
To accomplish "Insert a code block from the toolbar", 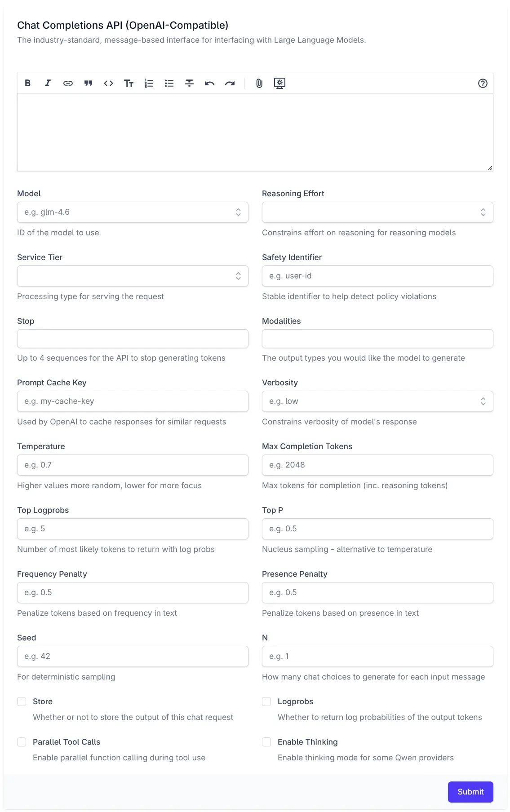I will (108, 83).
